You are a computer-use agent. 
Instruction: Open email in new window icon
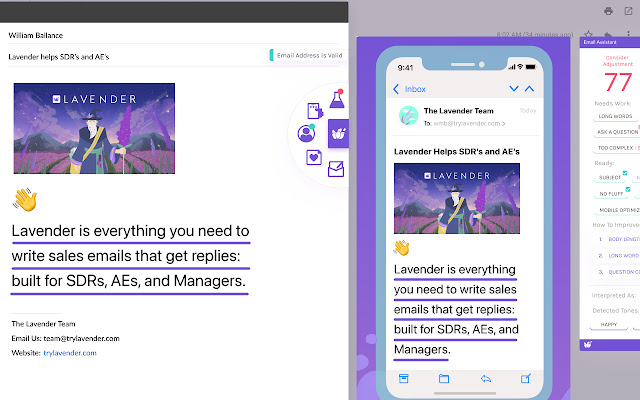[x=629, y=11]
